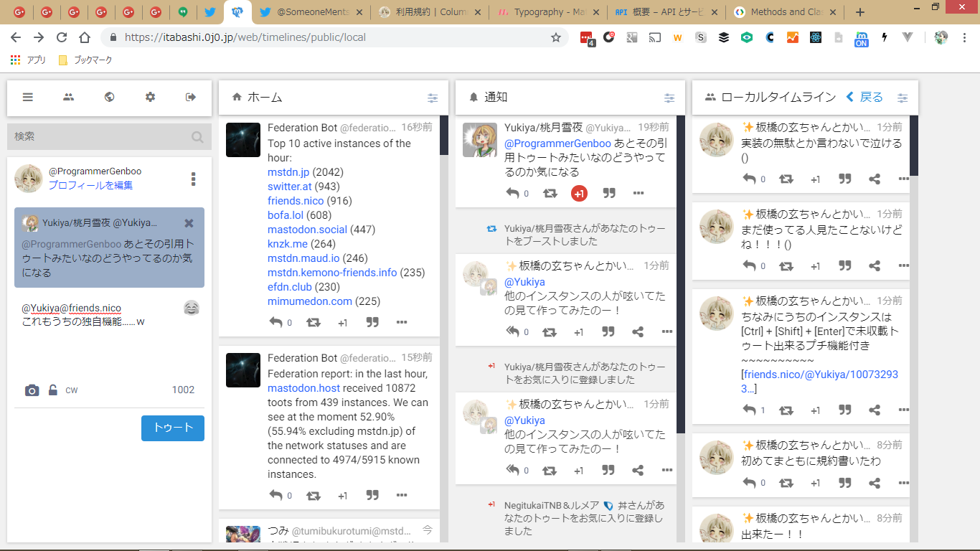980x551 pixels.
Task: Switch to the Methods and Cla... browser tab
Action: (x=784, y=12)
